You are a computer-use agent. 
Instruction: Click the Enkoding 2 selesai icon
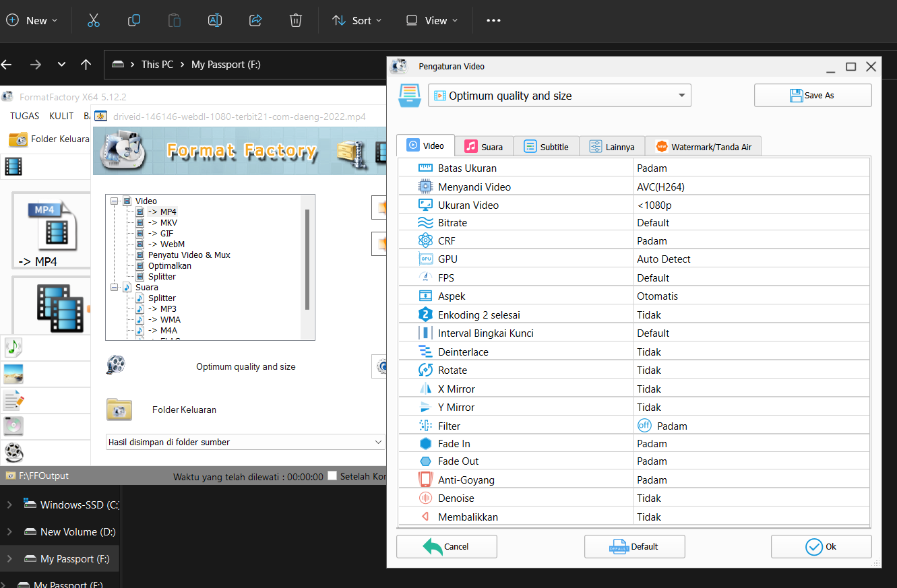click(x=425, y=315)
